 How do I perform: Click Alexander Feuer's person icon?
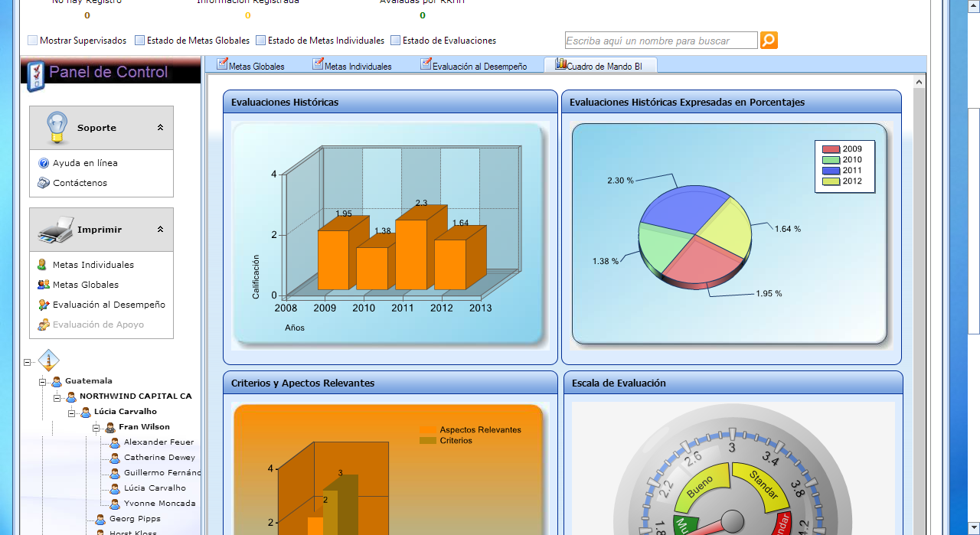[116, 442]
